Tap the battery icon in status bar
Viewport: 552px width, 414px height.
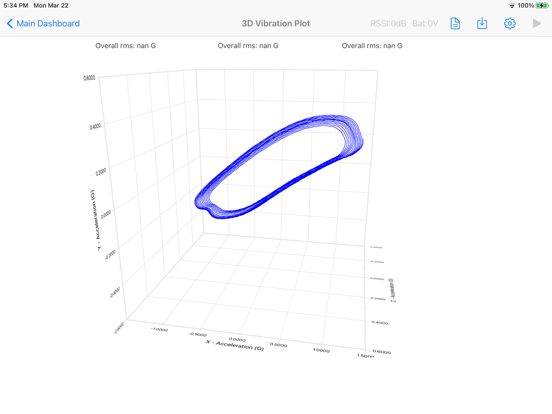[x=541, y=6]
